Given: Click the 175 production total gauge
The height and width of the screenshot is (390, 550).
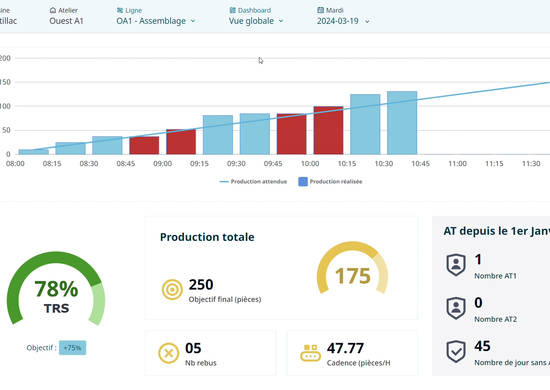Looking at the screenshot, I should 353,268.
